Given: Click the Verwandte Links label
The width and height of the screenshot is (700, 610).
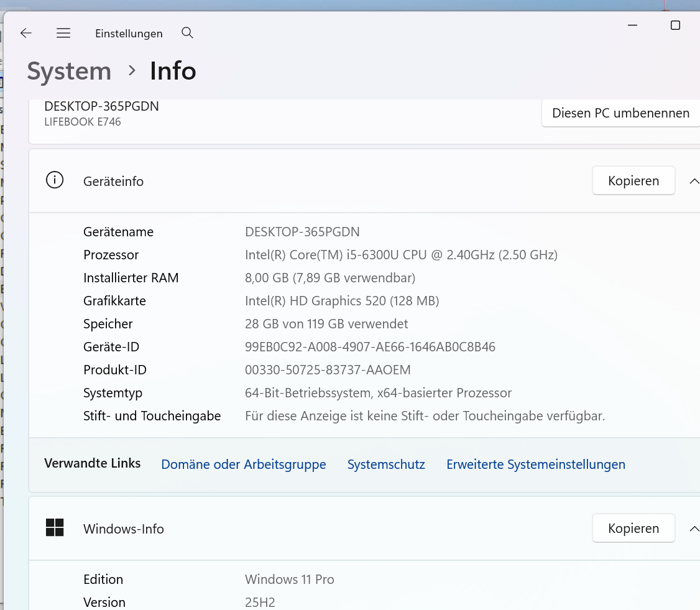Looking at the screenshot, I should pyautogui.click(x=93, y=463).
